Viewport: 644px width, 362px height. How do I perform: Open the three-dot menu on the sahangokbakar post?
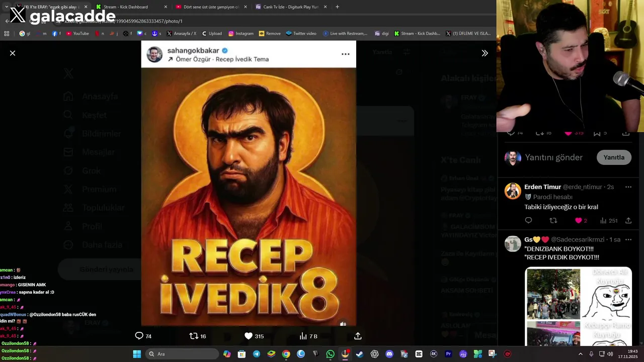(345, 54)
